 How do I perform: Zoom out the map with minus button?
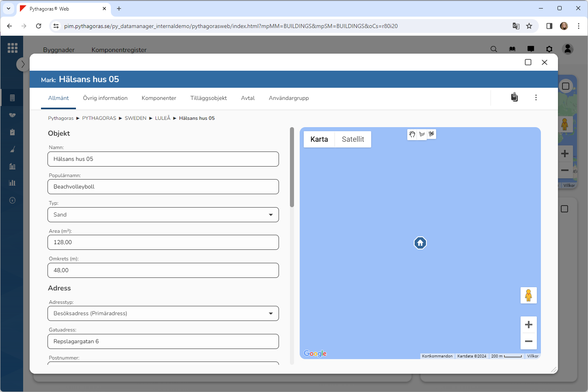click(528, 341)
